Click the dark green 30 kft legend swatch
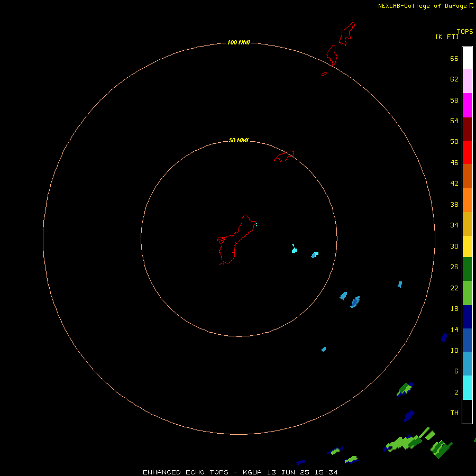 pos(467,269)
